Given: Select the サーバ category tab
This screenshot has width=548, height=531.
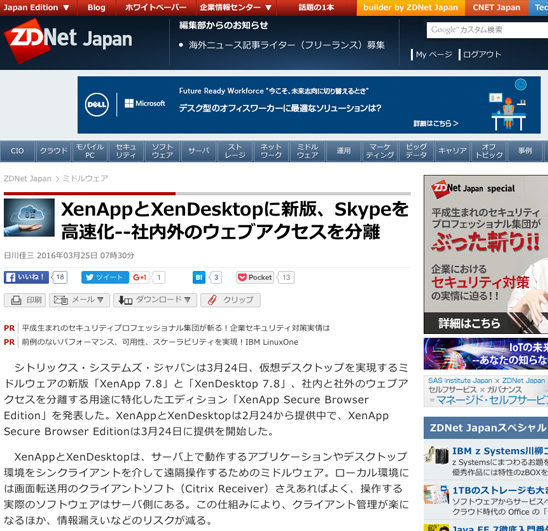Looking at the screenshot, I should 199,151.
